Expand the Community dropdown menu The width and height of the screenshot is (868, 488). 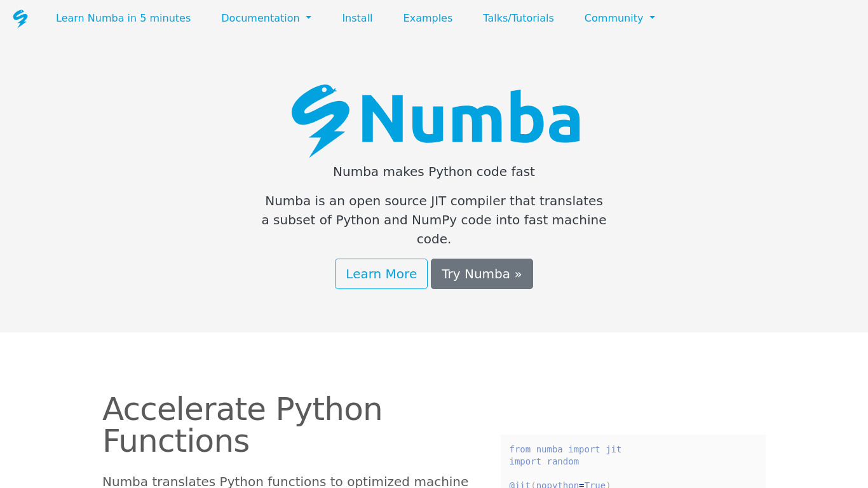pyautogui.click(x=620, y=18)
